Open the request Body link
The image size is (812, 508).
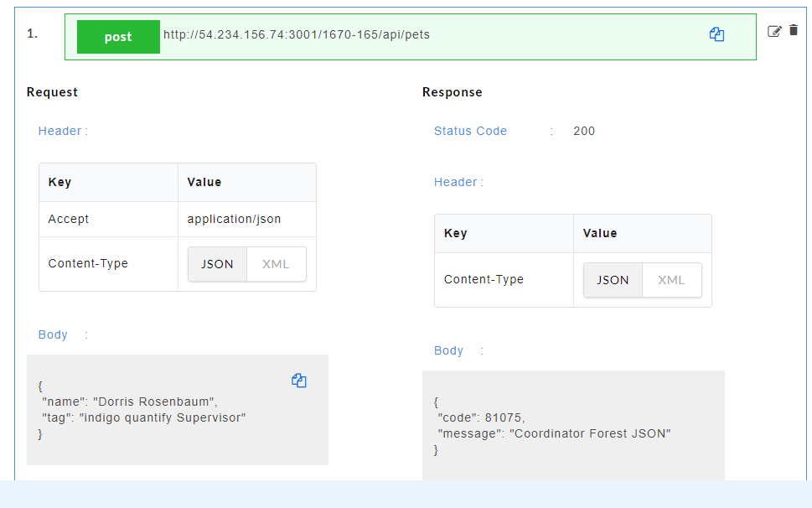pos(53,334)
